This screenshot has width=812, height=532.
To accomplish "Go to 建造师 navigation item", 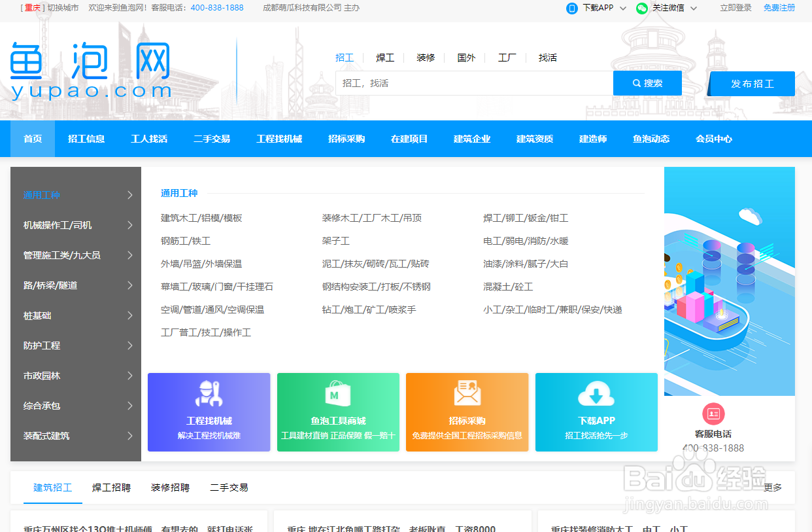I will [x=593, y=139].
